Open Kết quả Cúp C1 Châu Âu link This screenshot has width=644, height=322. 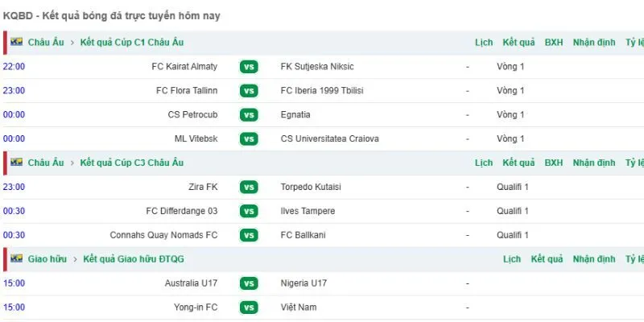132,43
